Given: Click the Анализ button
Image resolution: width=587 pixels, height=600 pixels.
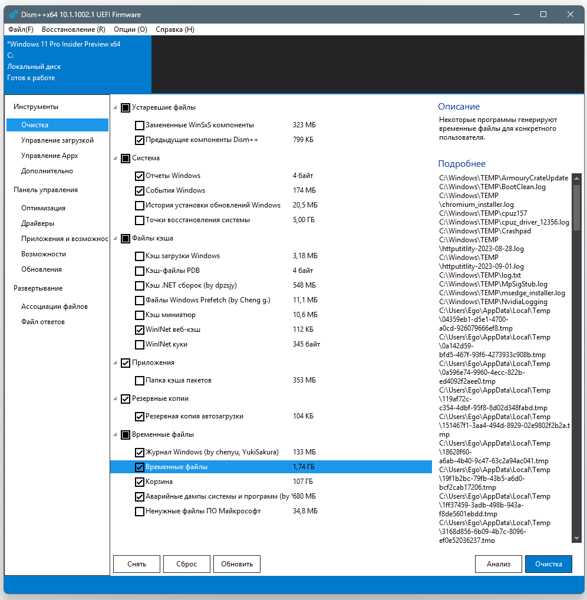Looking at the screenshot, I should 498,564.
